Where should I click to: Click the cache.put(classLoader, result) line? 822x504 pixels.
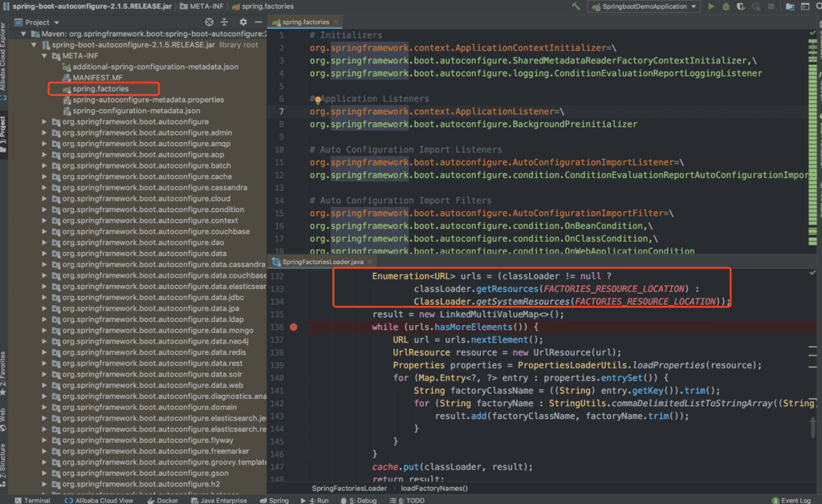(x=453, y=467)
